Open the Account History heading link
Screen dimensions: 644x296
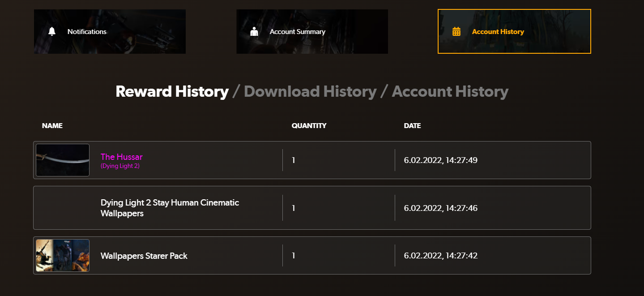450,91
